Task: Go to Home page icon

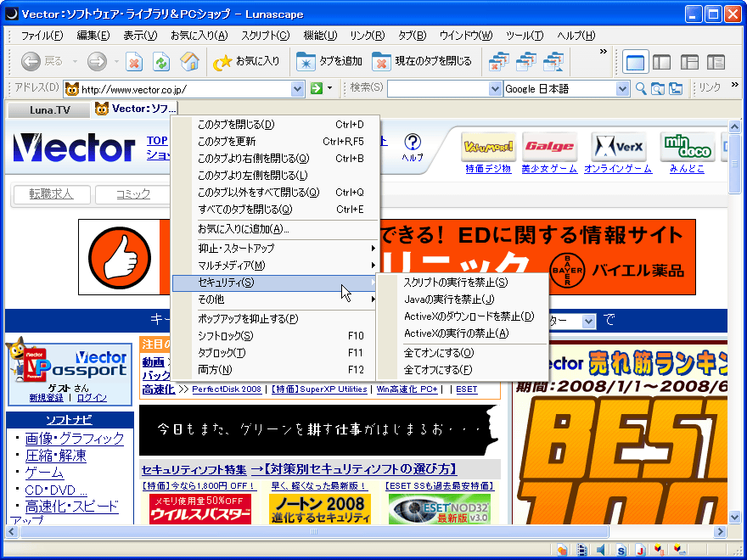Action: 189,61
